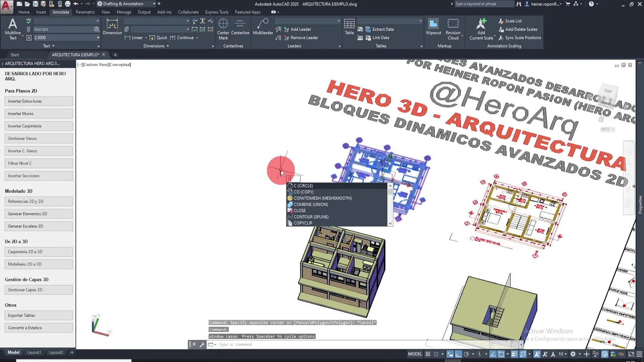
Task: Click the Check Spelling icon
Action: click(28, 21)
